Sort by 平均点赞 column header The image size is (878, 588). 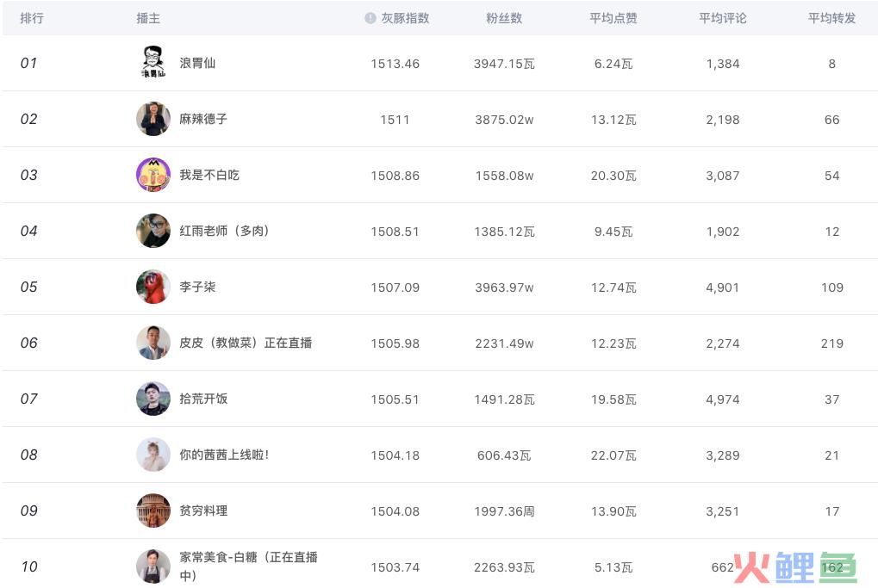point(613,18)
